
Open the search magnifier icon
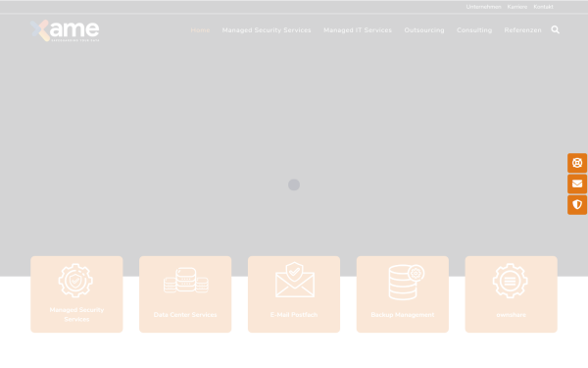pyautogui.click(x=555, y=30)
